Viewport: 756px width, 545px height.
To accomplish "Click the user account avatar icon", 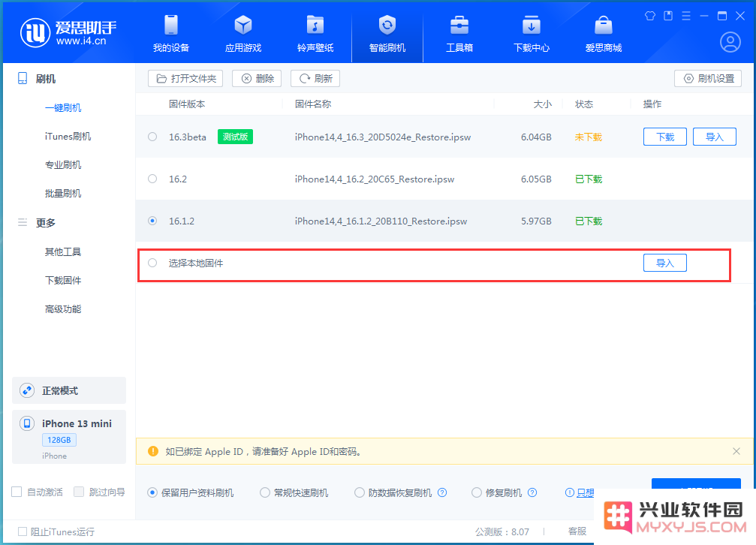I will [x=730, y=43].
